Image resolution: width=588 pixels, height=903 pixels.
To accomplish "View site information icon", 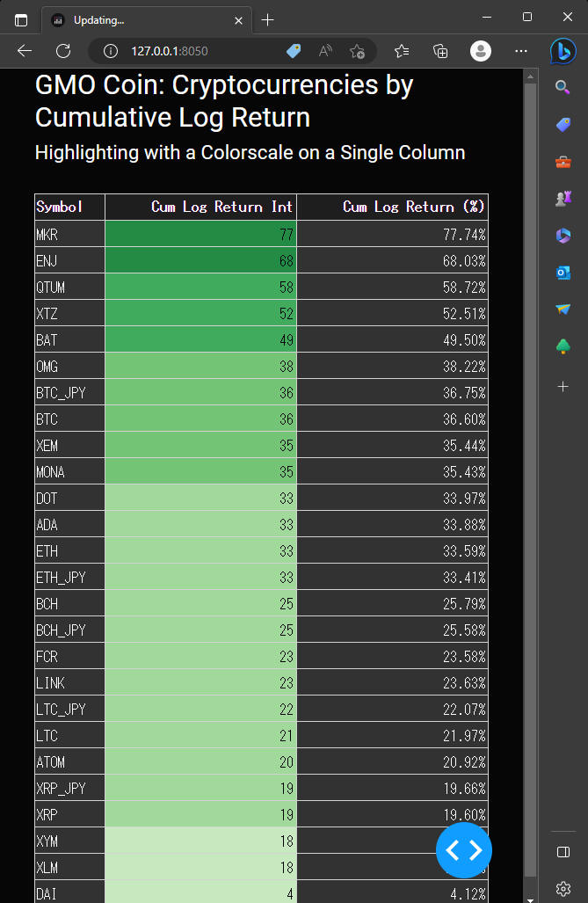I will pyautogui.click(x=111, y=51).
